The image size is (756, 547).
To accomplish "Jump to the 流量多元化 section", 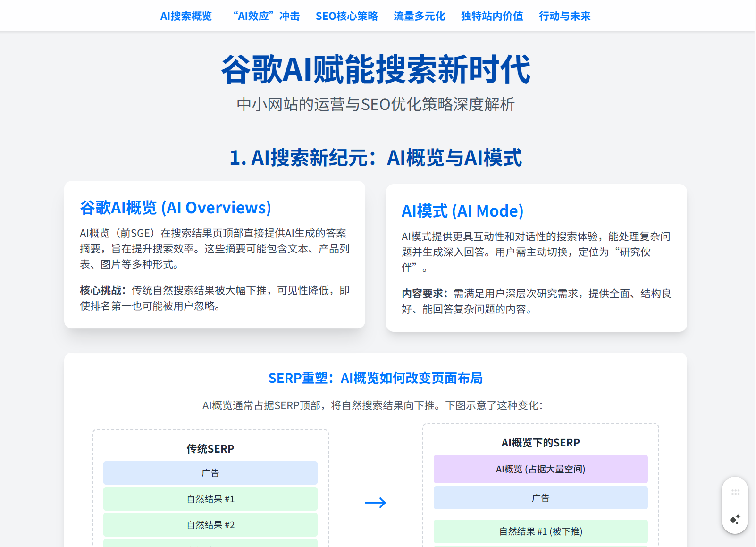I will point(420,16).
